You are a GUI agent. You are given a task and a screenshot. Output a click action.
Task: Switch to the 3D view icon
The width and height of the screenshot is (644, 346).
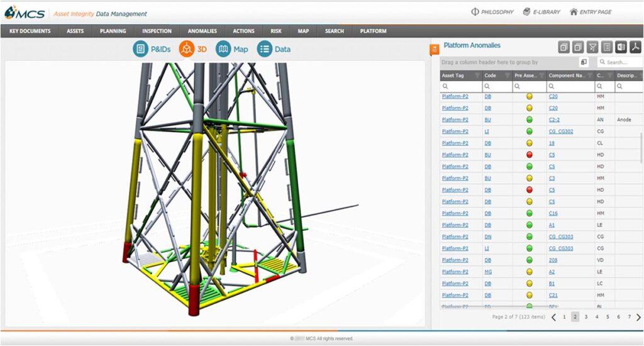(186, 49)
